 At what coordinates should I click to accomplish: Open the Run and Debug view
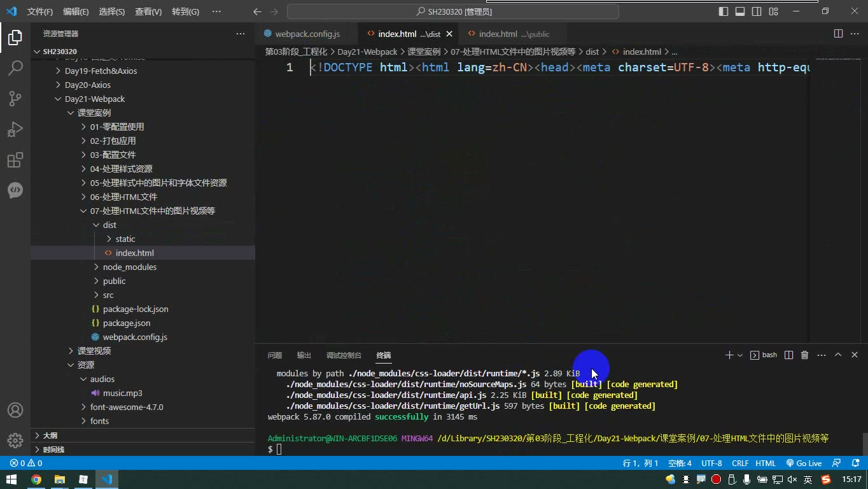(15, 129)
